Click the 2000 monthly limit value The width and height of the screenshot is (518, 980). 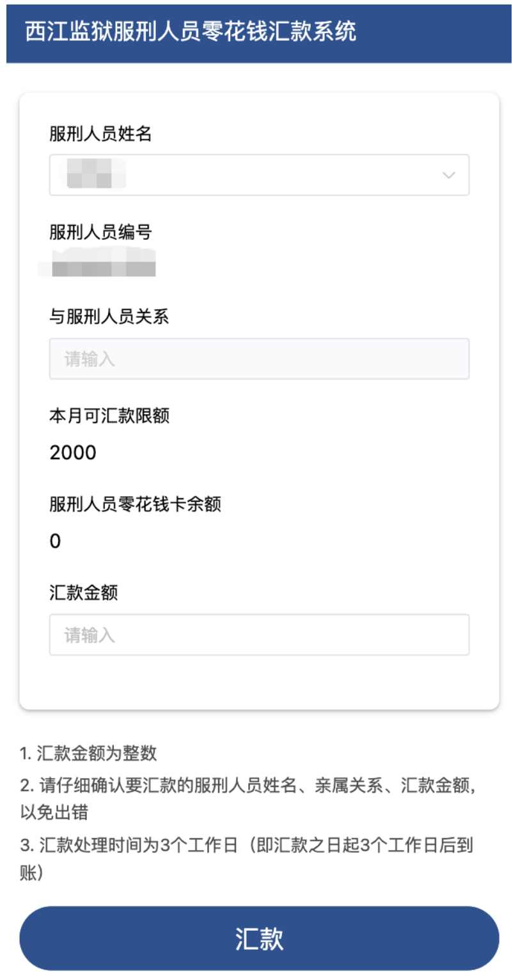73,453
